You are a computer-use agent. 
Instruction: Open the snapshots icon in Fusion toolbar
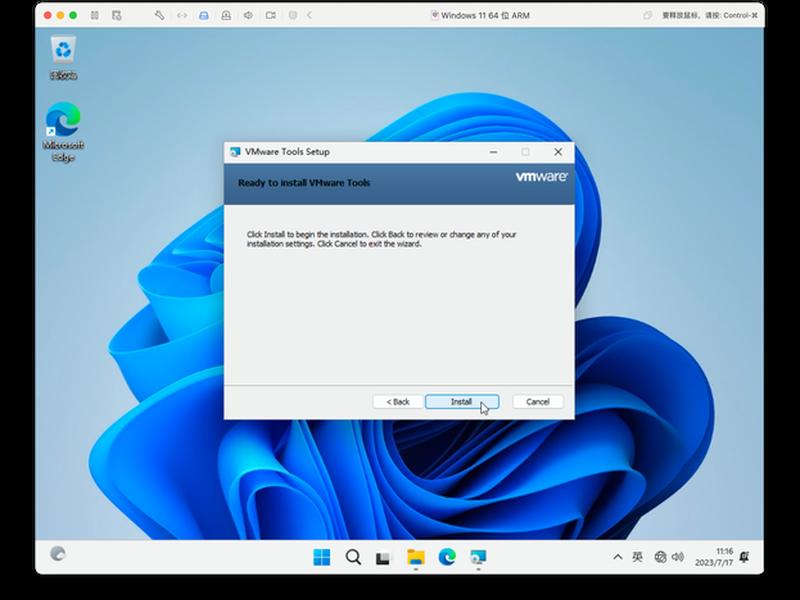[x=117, y=15]
